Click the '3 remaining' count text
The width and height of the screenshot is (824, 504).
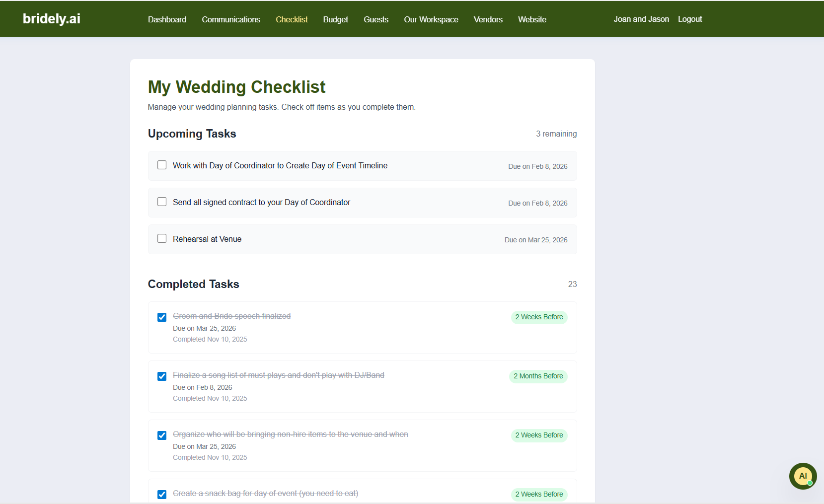[x=556, y=134]
